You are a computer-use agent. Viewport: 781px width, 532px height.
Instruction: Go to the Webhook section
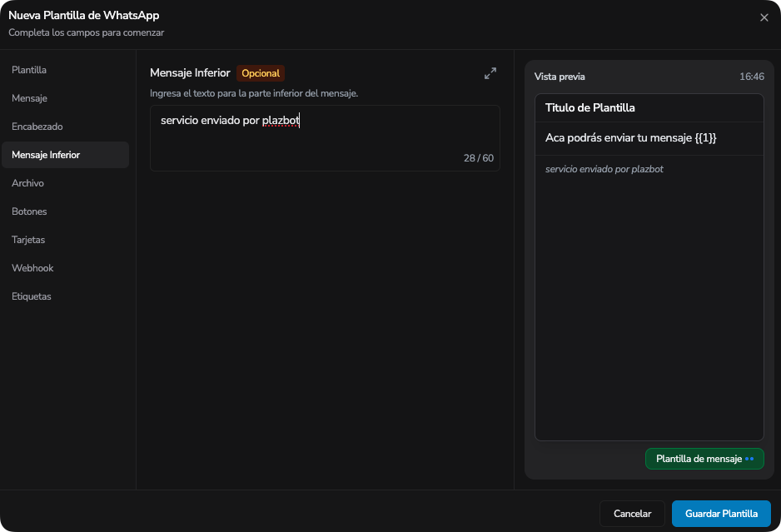click(65, 268)
